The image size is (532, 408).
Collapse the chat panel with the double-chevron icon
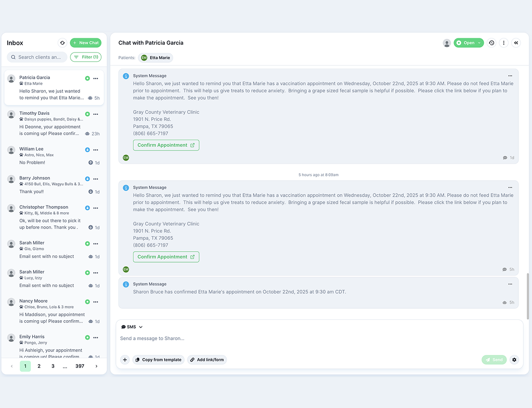click(515, 43)
